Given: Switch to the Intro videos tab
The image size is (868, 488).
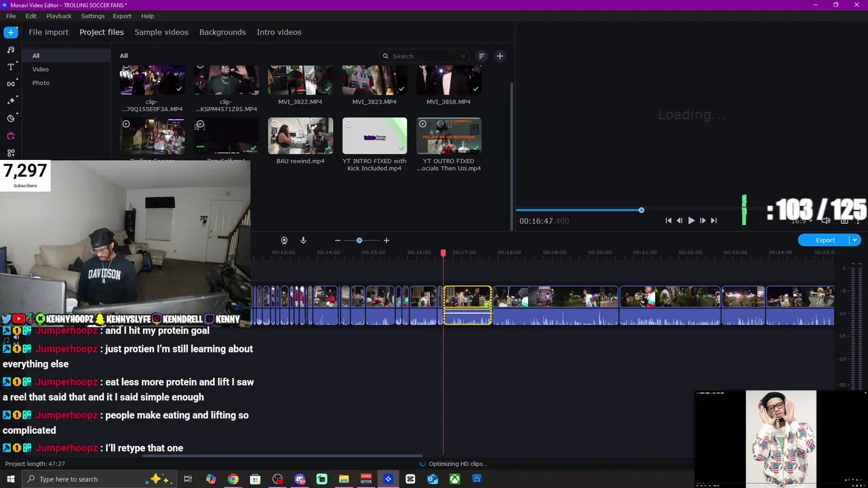Looking at the screenshot, I should pos(279,32).
